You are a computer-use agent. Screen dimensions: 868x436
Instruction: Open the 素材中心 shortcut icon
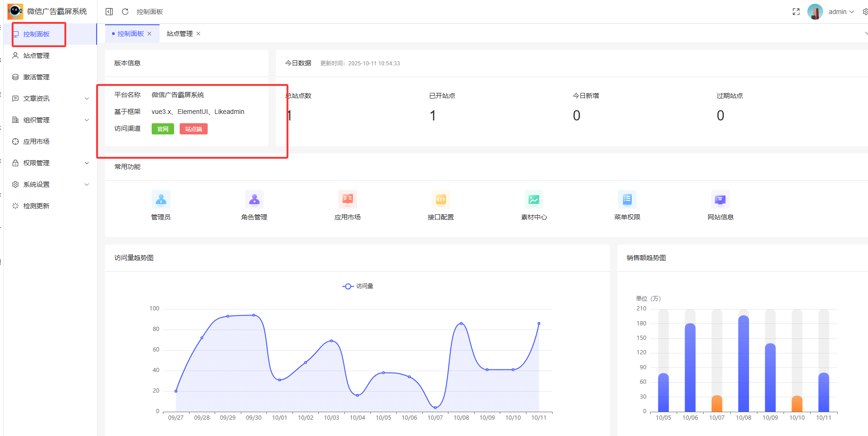(534, 200)
